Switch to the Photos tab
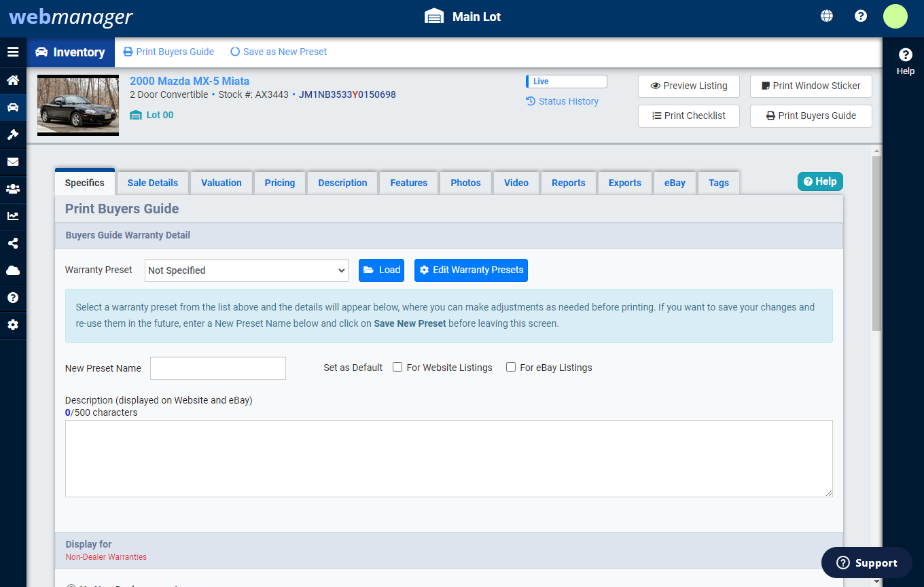 tap(465, 182)
